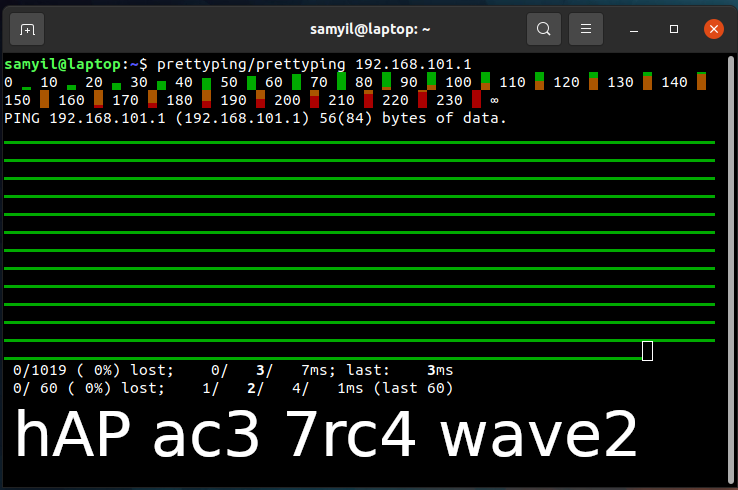Open the hamburger menu
738x490 pixels.
pyautogui.click(x=587, y=29)
